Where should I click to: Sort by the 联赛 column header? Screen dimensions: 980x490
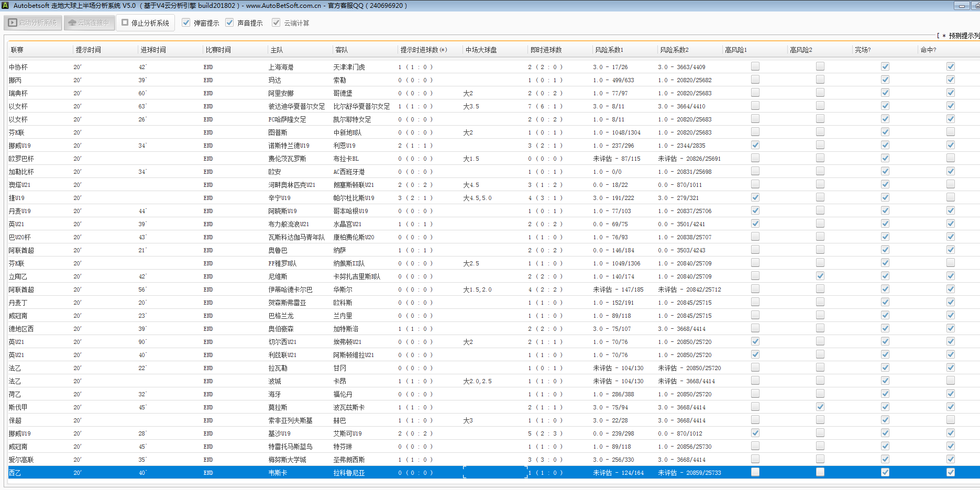tap(17, 50)
